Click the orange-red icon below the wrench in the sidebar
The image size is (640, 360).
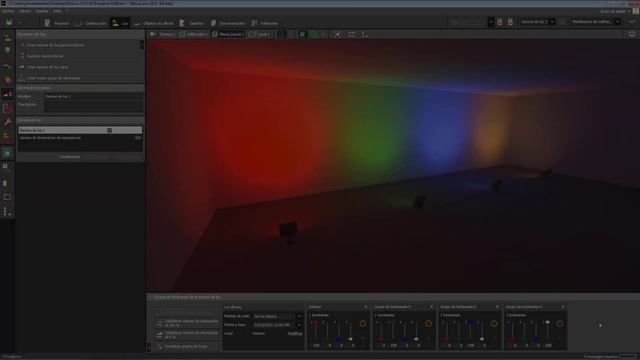point(7,137)
